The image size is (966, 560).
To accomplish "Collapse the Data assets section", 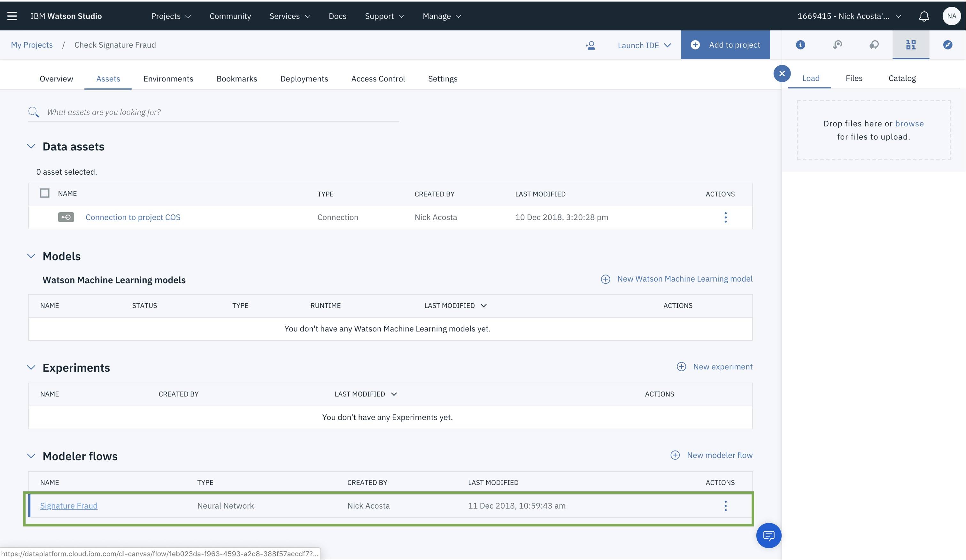I will pos(31,146).
